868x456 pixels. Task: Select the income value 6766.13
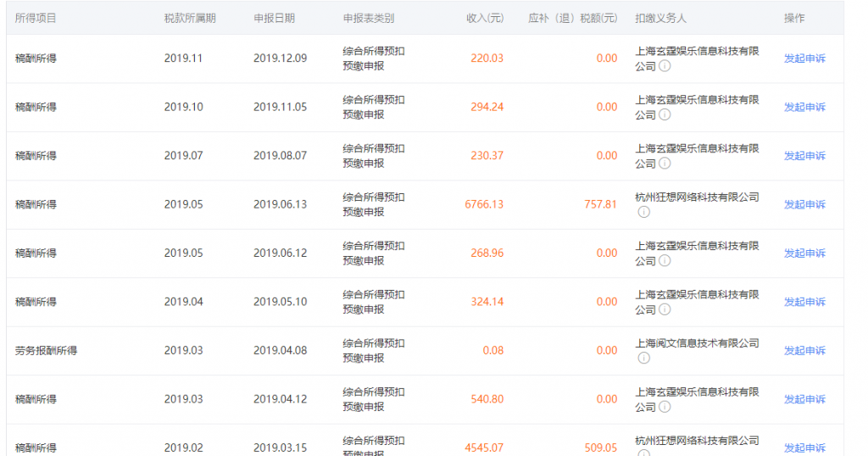point(484,204)
